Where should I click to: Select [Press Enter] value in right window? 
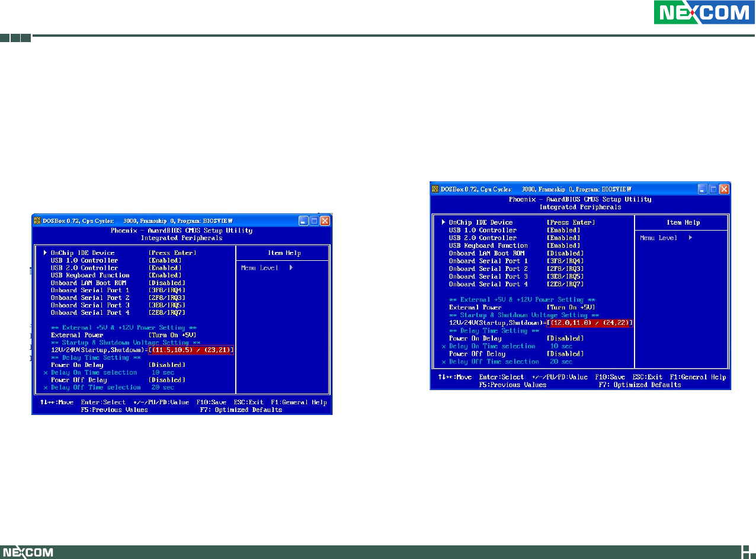pyautogui.click(x=571, y=222)
